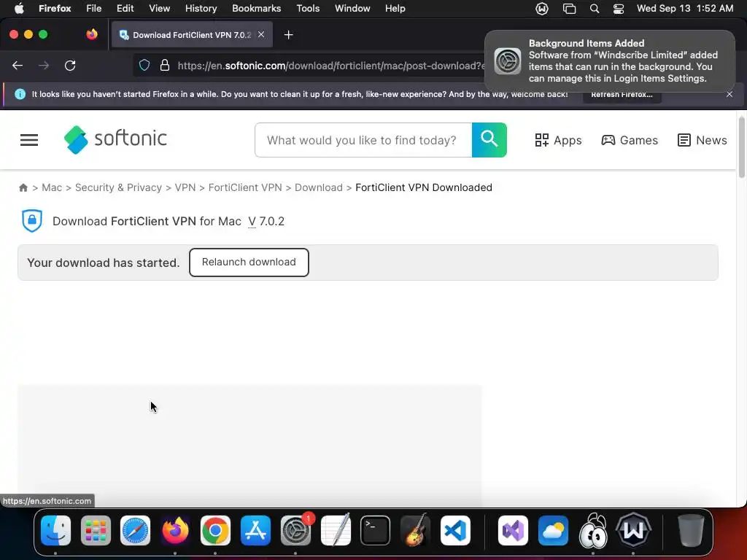Image resolution: width=747 pixels, height=560 pixels.
Task: Click the Windscribe menu bar icon
Action: (x=542, y=9)
